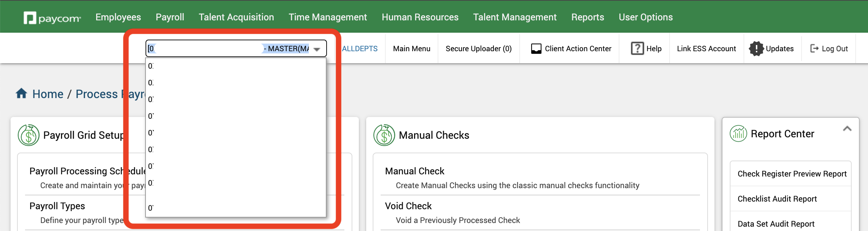Click the Payroll Grid Setup heading
This screenshot has height=231, width=868.
(x=84, y=135)
